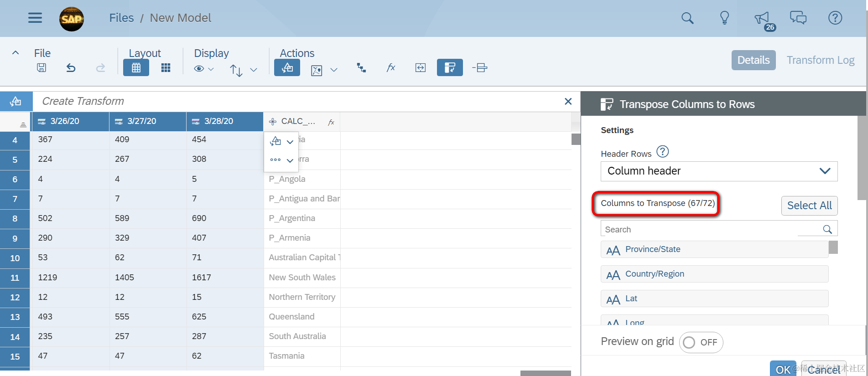Open the hierarchy builder icon
This screenshot has width=868, height=376.
coord(361,68)
